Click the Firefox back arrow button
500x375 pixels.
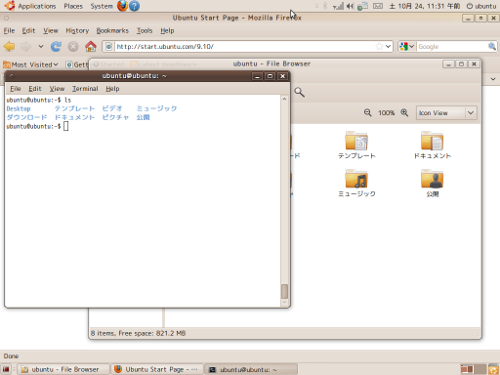tap(9, 46)
